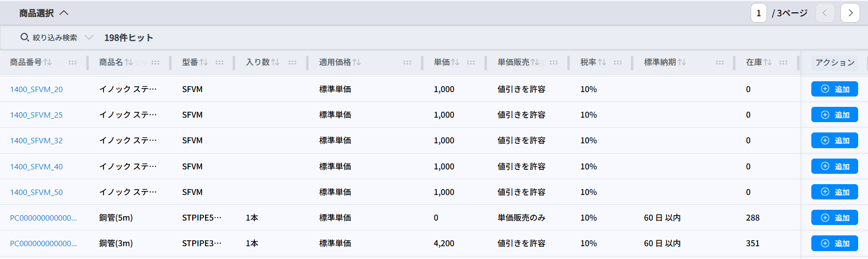Click the grip dots icon for 適用価格 column
The image size is (868, 259).
tap(407, 63)
